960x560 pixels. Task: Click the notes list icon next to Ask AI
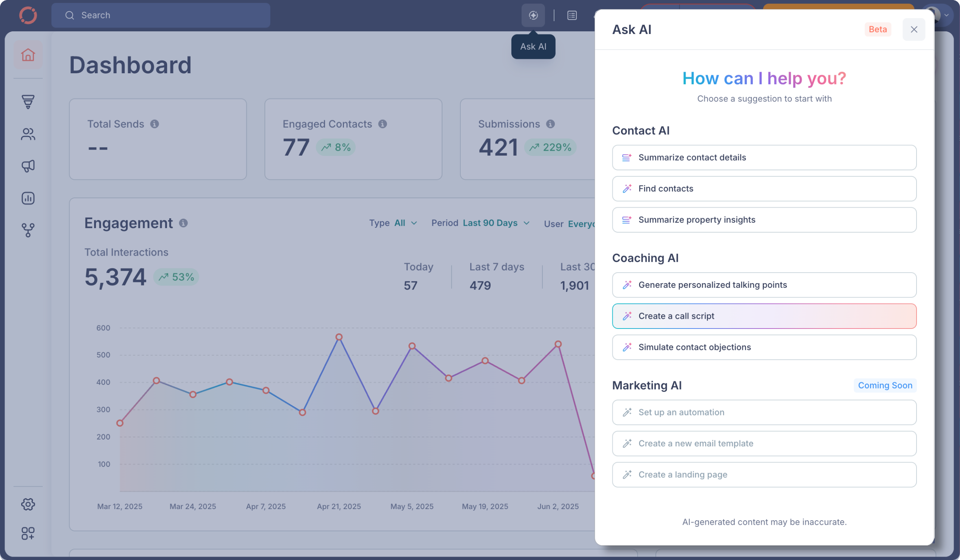pyautogui.click(x=571, y=15)
